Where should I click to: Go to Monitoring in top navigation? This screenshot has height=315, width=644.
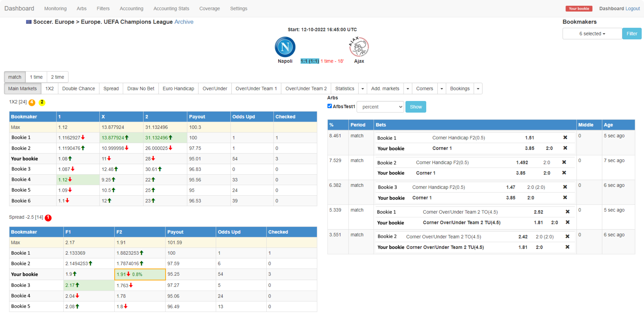click(55, 9)
